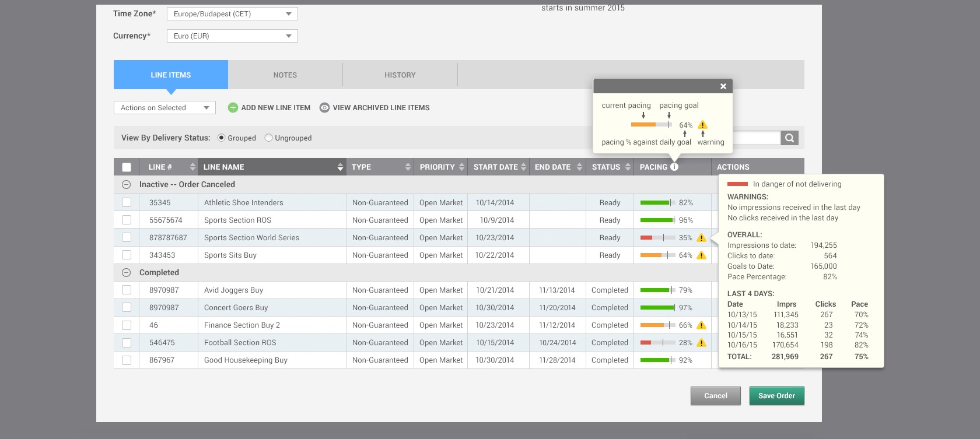Viewport: 980px width, 439px height.
Task: Click warning icon on Football Section ROS row
Action: tap(702, 343)
